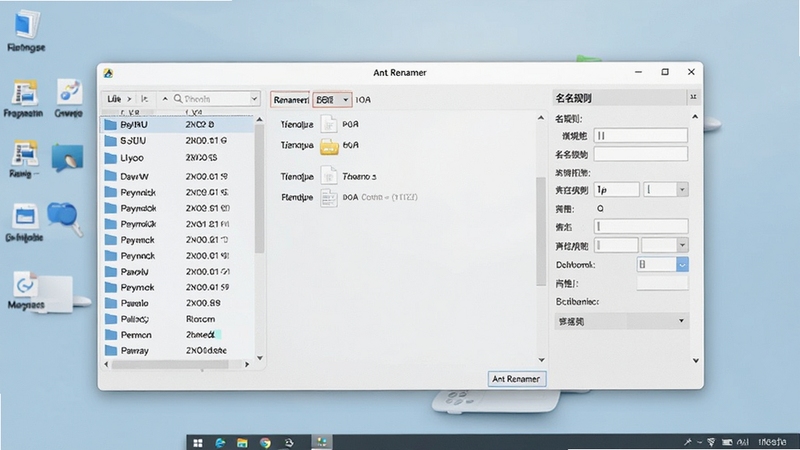This screenshot has width=800, height=450.
Task: Click the Ant Renamer button
Action: [x=516, y=379]
